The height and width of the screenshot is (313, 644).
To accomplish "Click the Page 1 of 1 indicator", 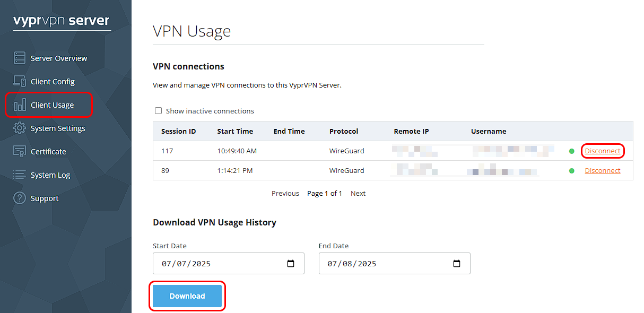I will 325,194.
